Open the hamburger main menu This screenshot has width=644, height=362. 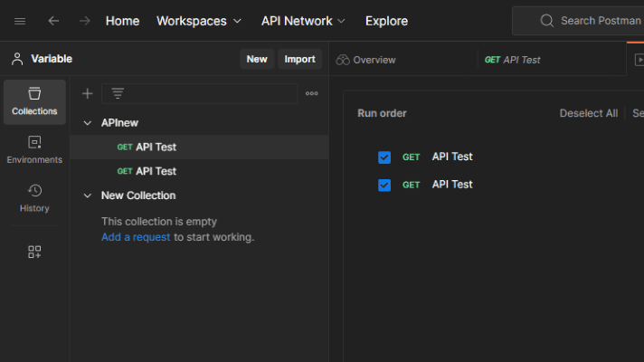pos(20,21)
